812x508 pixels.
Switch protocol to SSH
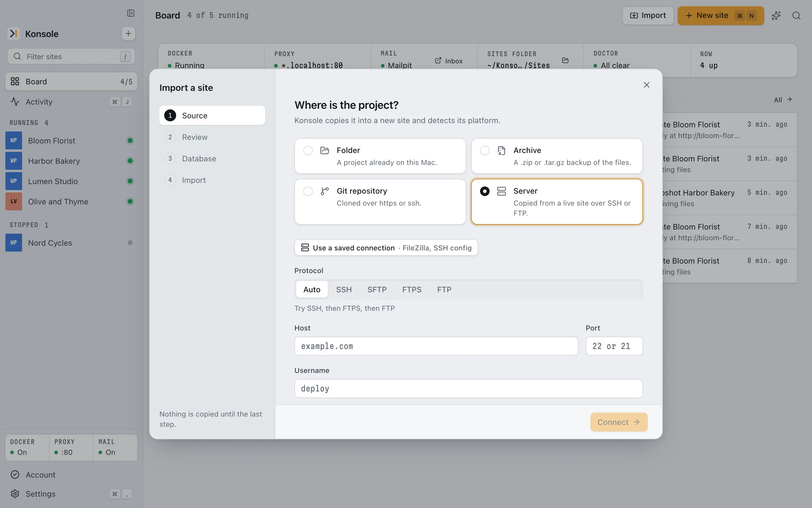coord(344,290)
